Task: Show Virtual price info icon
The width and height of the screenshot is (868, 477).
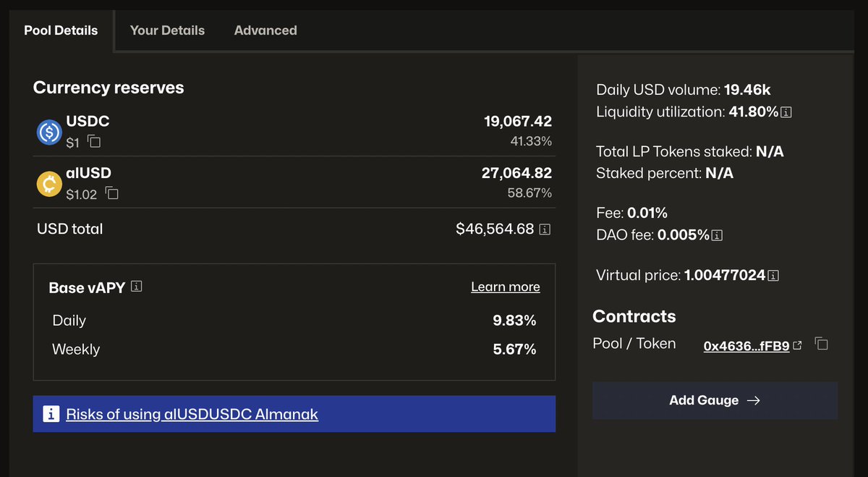Action: 773,276
